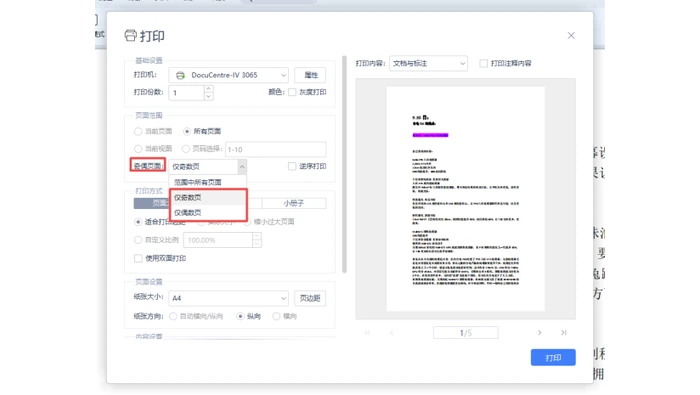This screenshot has width=700, height=395.
Task: Close the 打印 dialog with the X
Action: point(571,36)
